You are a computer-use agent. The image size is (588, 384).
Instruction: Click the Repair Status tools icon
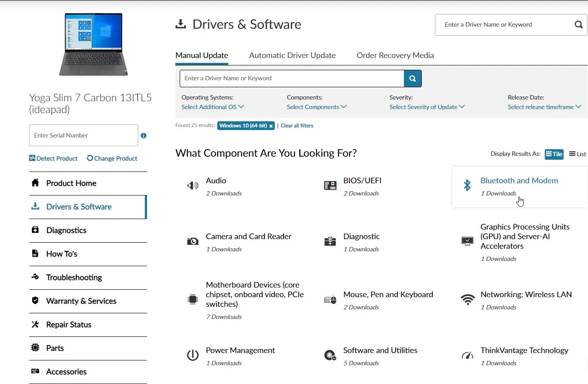coord(35,324)
